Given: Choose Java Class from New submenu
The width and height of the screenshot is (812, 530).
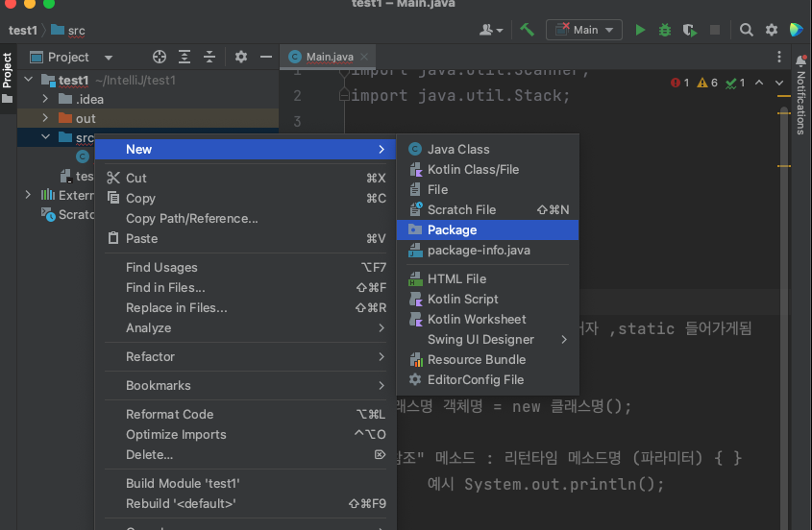Looking at the screenshot, I should (488, 149).
